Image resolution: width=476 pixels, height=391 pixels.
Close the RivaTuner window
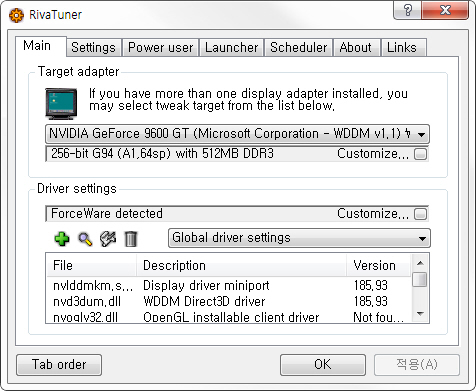coord(445,10)
